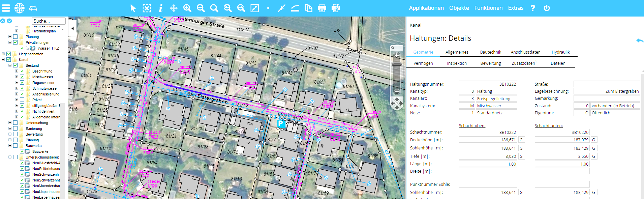Click the zoom in magnifier tool
644x199 pixels.
click(x=187, y=8)
